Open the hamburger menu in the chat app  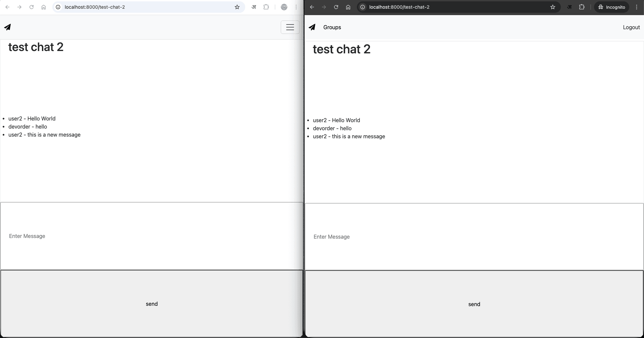click(290, 27)
